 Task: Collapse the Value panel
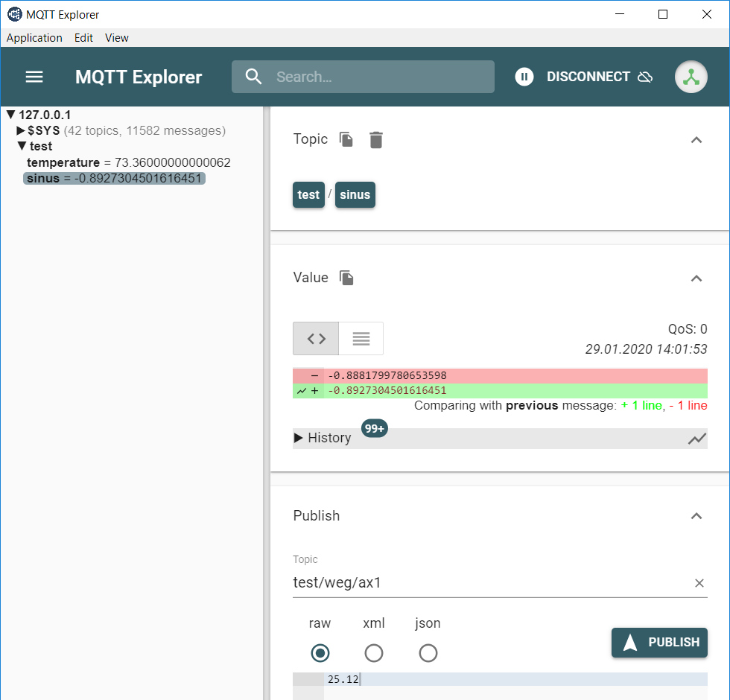696,279
